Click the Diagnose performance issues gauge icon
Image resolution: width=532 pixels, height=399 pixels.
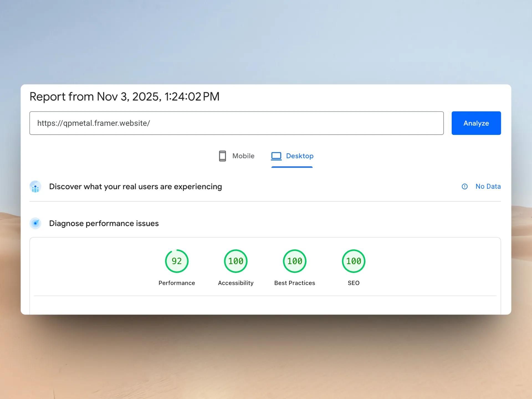(x=35, y=223)
